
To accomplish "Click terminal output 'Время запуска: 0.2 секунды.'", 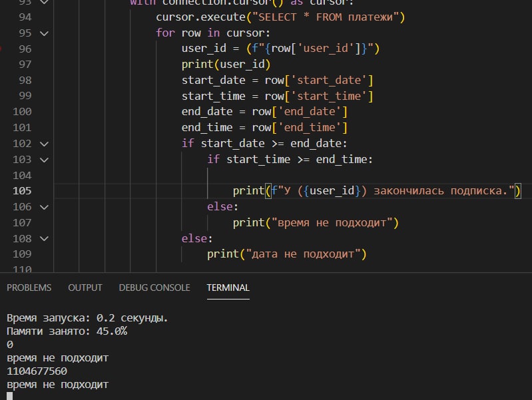I will (x=87, y=318).
